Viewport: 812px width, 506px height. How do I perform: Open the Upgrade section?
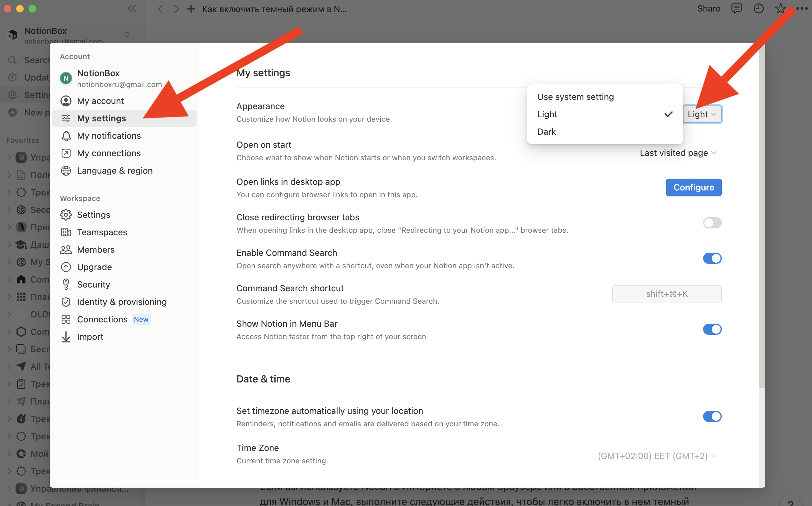coord(124,267)
